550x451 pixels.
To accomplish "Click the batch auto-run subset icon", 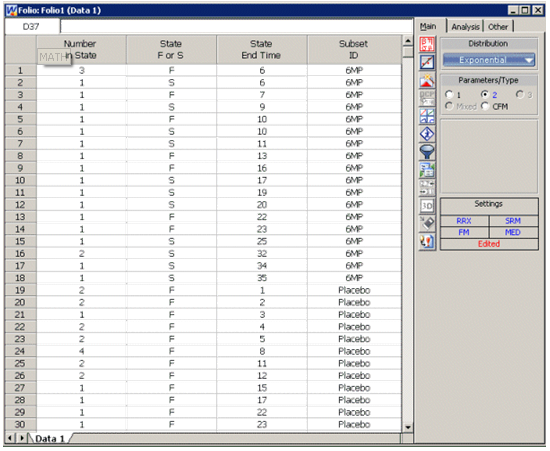I will [427, 170].
